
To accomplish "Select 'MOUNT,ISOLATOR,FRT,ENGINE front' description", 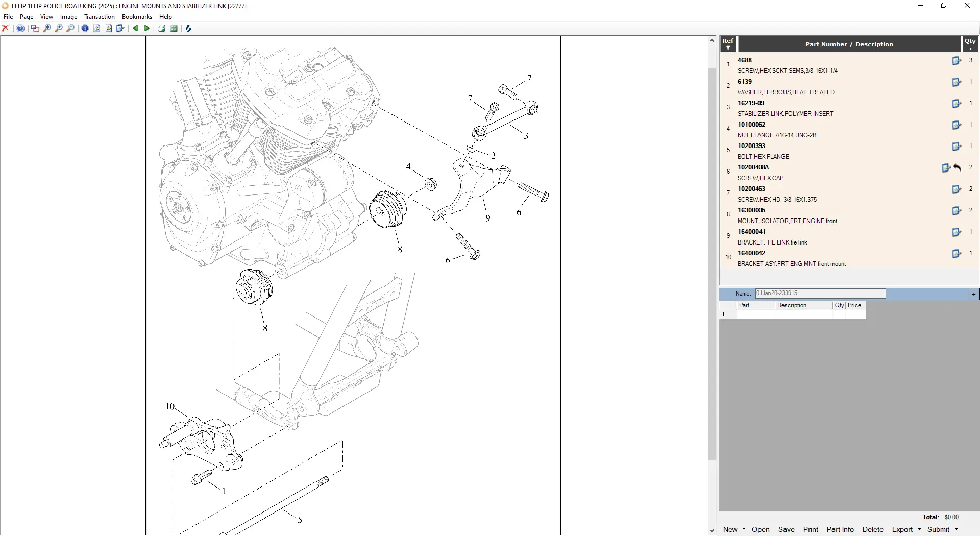I will (x=787, y=221).
